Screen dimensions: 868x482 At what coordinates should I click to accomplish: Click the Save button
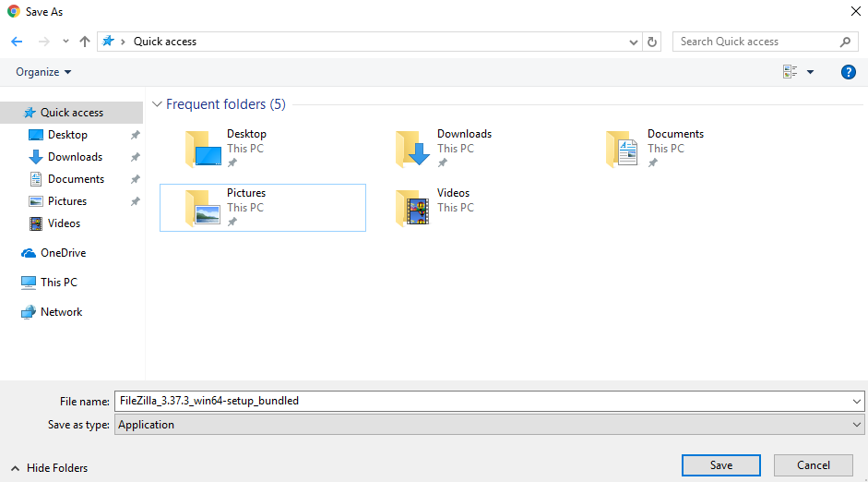[x=721, y=465]
